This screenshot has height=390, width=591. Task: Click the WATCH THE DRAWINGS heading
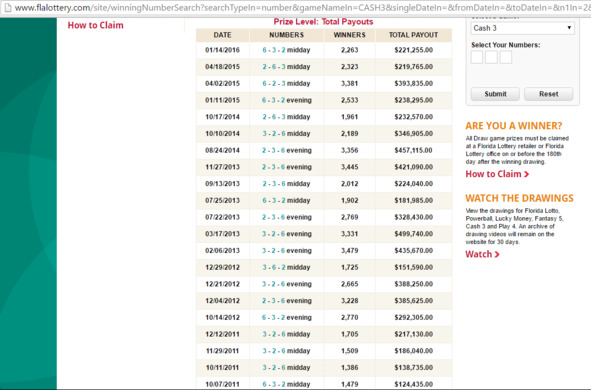click(519, 198)
